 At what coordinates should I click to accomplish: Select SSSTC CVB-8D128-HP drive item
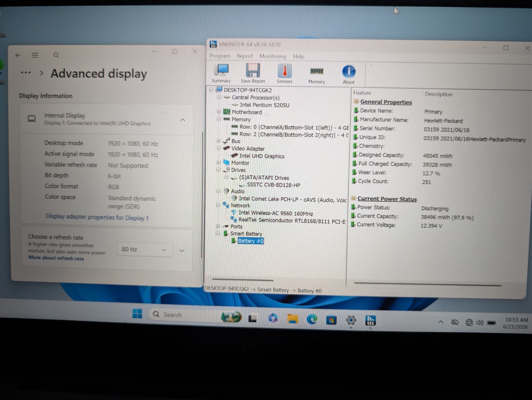coord(273,185)
